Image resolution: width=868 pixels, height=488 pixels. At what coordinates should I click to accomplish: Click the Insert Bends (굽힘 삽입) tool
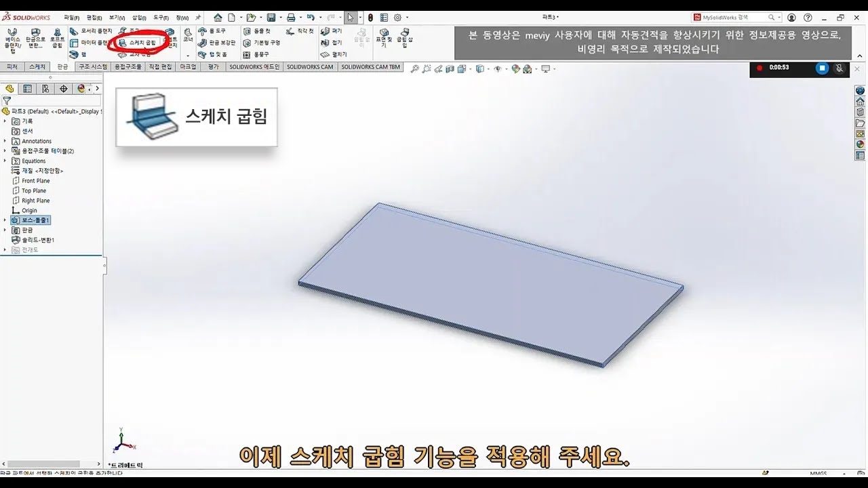(404, 38)
